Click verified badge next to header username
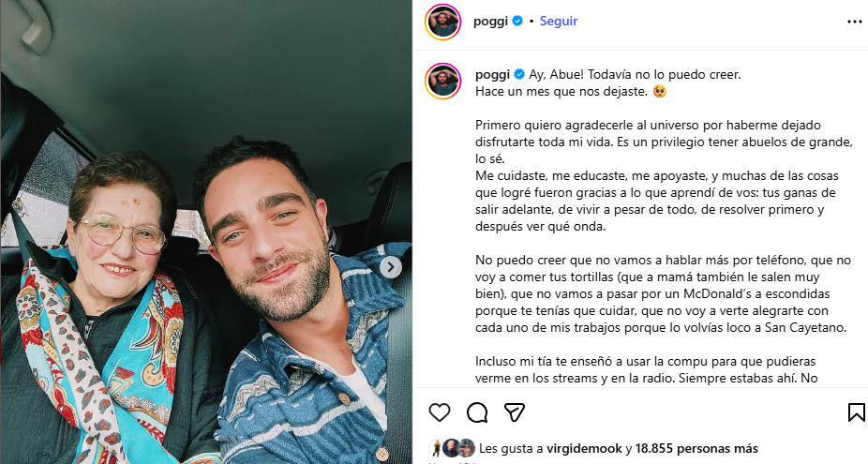 pos(517,21)
